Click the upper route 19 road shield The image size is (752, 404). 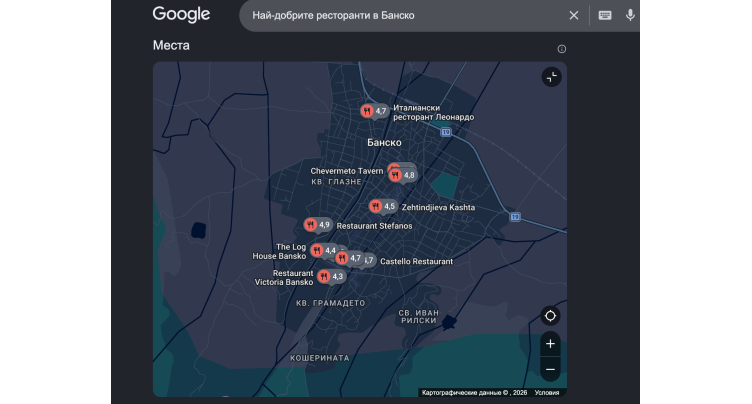(446, 132)
